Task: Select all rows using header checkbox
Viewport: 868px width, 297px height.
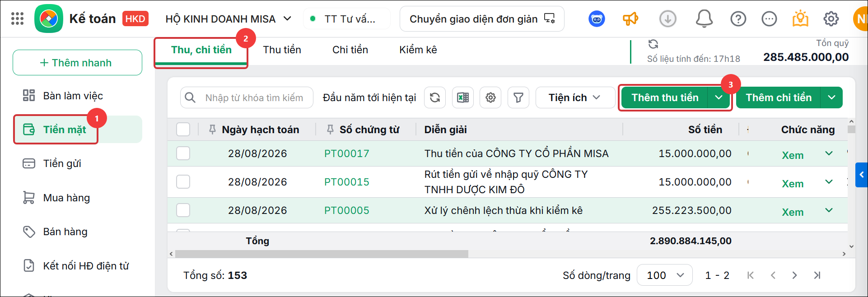Action: pos(183,130)
